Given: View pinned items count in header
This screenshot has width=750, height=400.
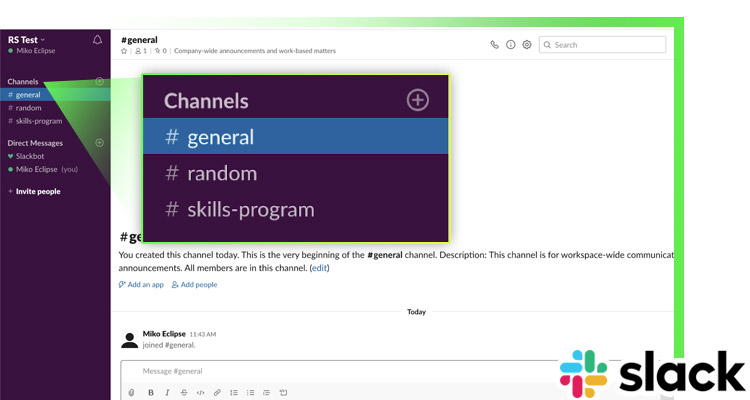Looking at the screenshot, I should (160, 51).
